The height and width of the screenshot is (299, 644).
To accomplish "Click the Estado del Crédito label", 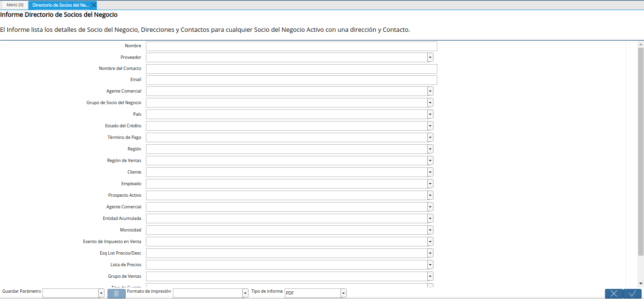I will point(123,126).
